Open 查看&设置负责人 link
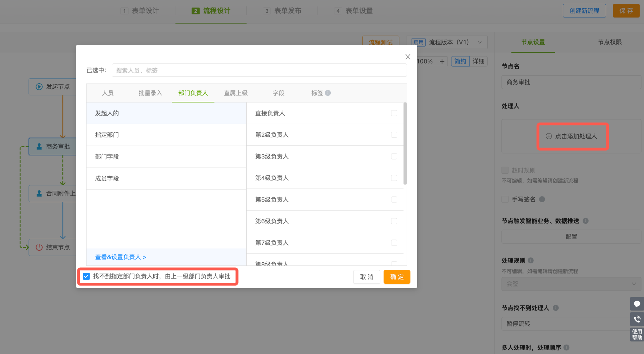644x354 pixels. click(x=121, y=257)
